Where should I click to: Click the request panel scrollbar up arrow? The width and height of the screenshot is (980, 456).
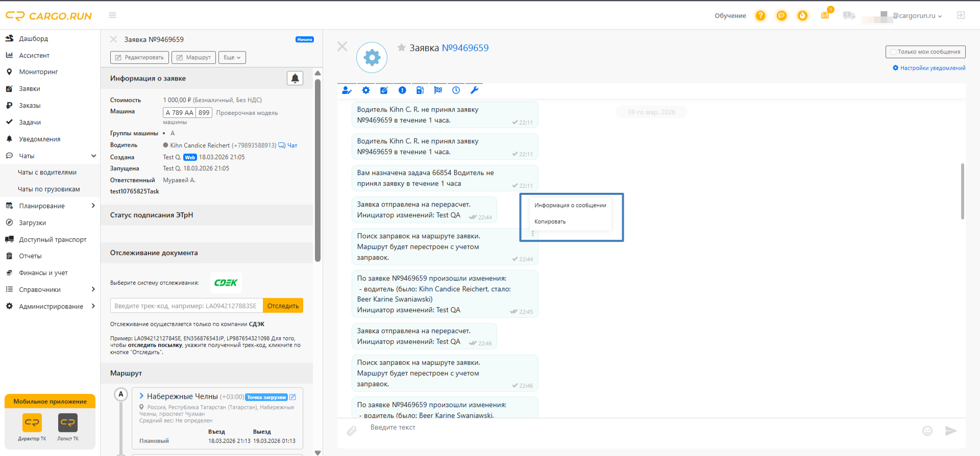[x=317, y=73]
